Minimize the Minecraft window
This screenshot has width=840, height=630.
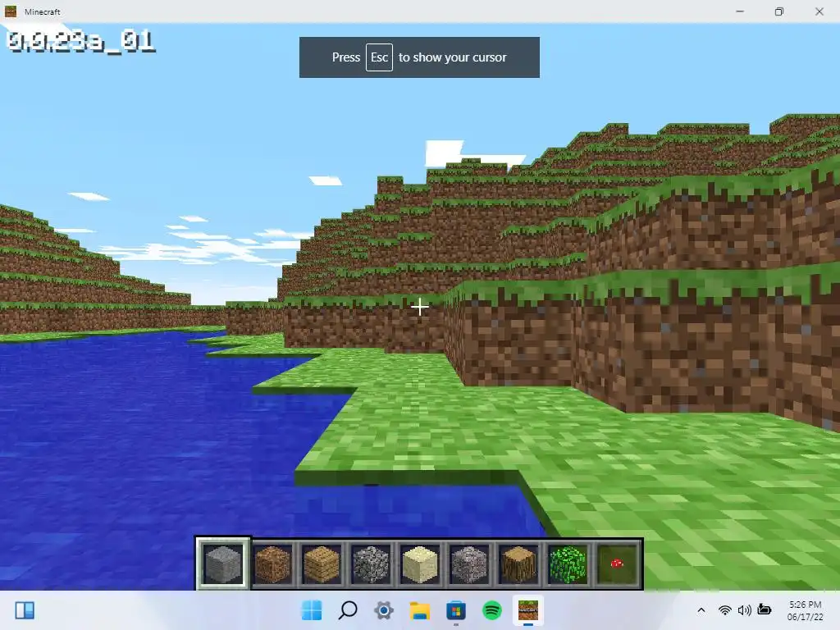point(740,11)
